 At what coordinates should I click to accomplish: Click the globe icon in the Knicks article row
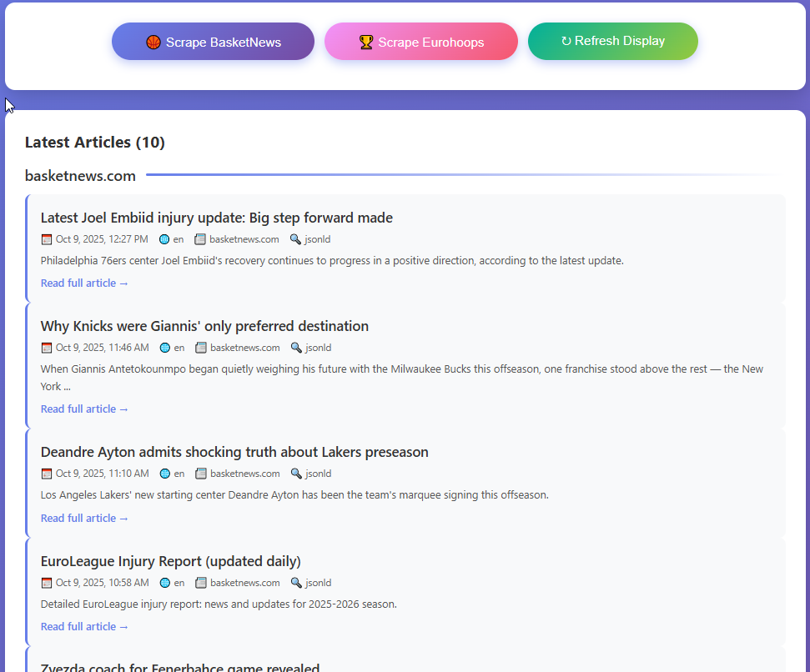165,348
